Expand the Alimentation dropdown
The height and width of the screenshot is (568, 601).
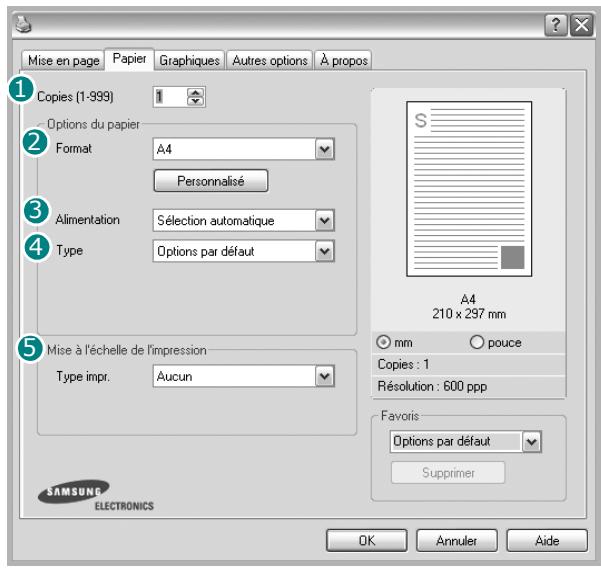point(244,220)
